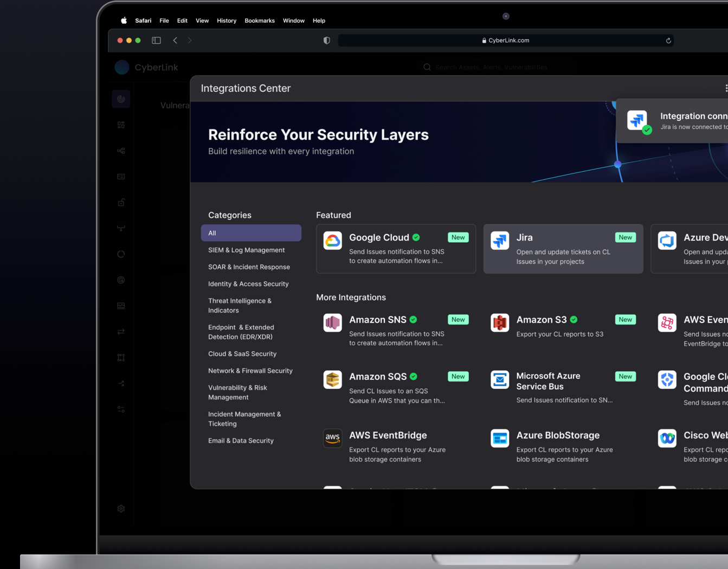728x569 pixels.
Task: Open the Settings gear in the sidebar
Action: pos(121,509)
